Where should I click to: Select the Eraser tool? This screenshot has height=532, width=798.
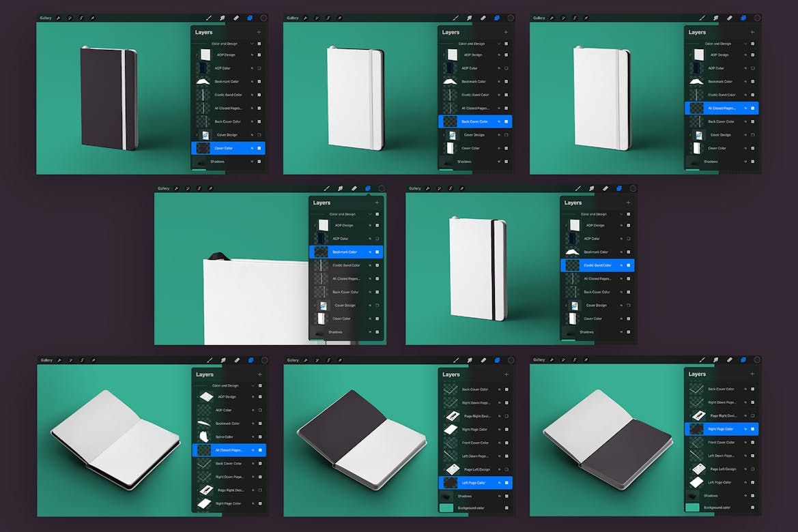point(237,18)
